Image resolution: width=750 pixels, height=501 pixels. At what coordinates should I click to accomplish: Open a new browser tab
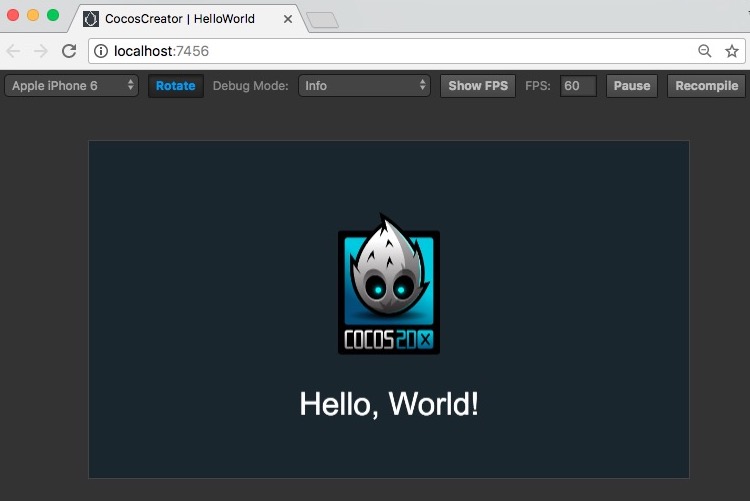click(x=322, y=20)
